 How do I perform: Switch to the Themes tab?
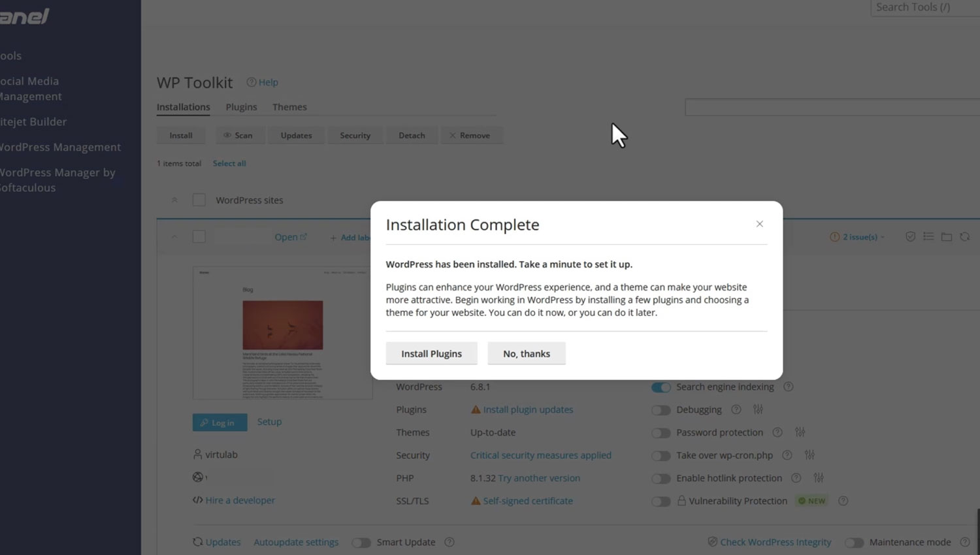289,107
